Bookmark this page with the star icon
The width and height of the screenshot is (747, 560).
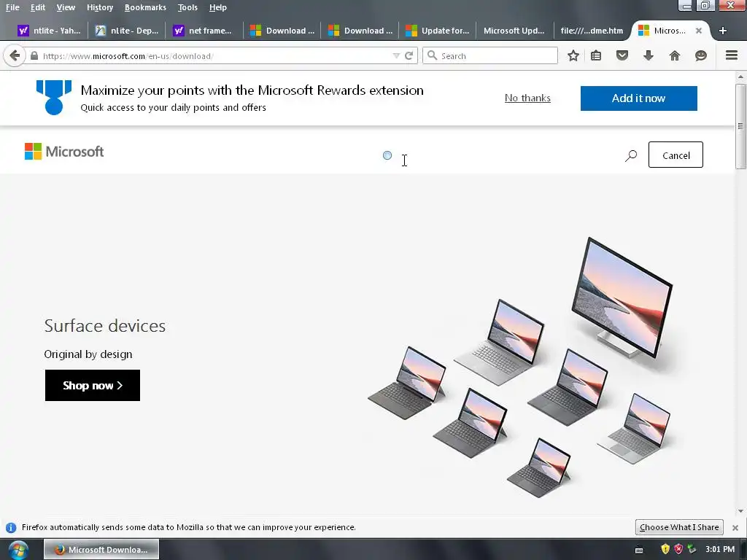tap(573, 55)
